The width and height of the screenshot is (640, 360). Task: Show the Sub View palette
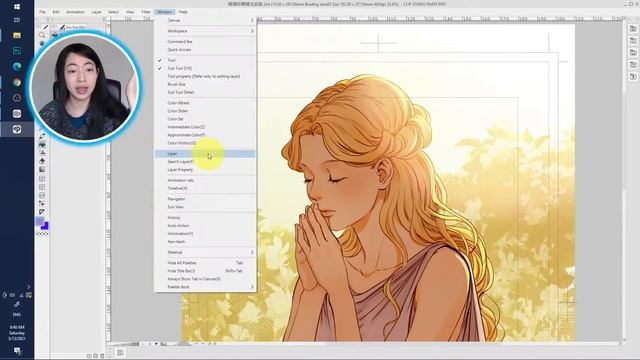coord(205,207)
